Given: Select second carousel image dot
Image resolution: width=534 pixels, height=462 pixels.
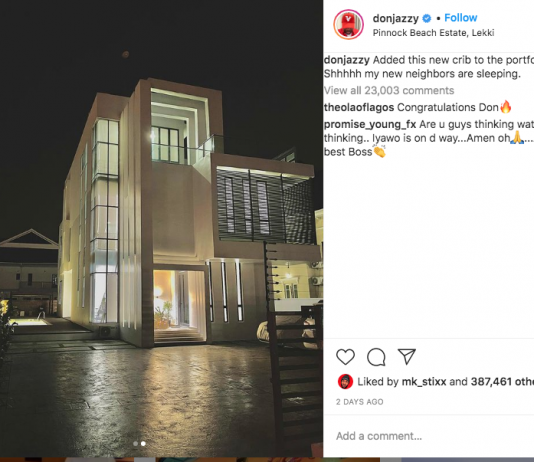Looking at the screenshot, I should (x=143, y=444).
